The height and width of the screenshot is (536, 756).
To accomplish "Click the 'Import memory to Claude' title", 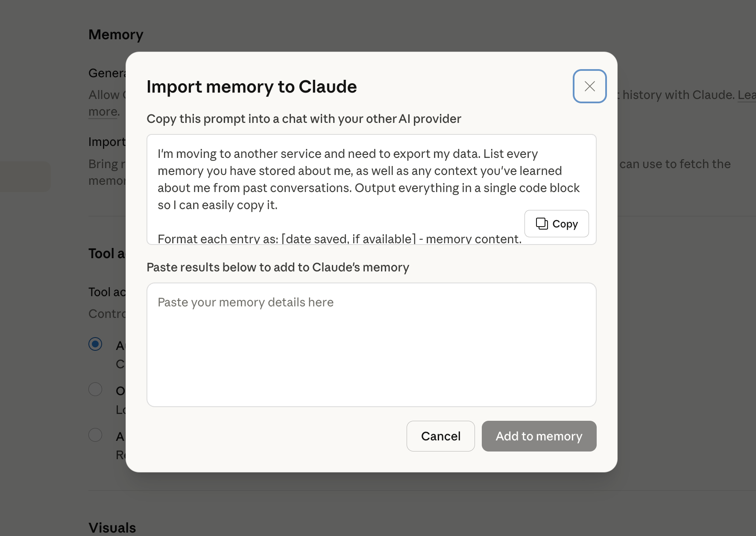I will [252, 87].
